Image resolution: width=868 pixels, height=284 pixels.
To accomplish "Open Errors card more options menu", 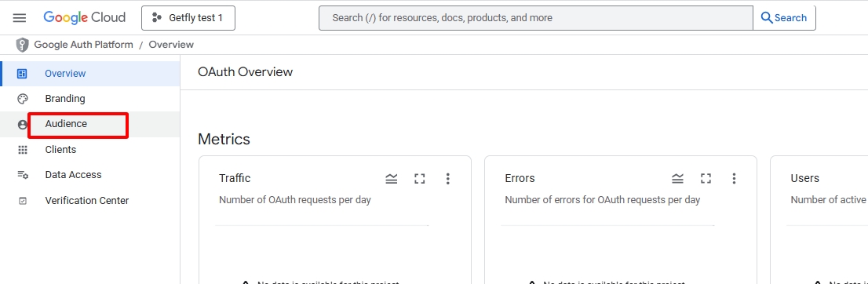I will click(x=734, y=178).
